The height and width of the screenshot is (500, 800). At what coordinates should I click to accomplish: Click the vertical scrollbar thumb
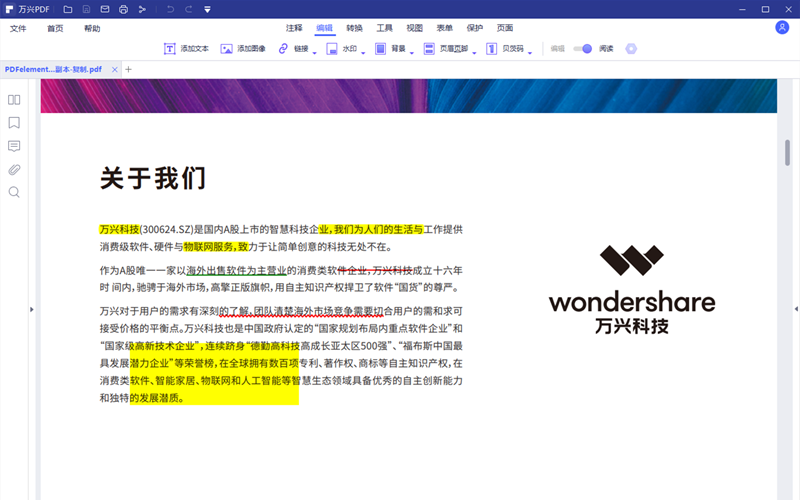point(787,152)
